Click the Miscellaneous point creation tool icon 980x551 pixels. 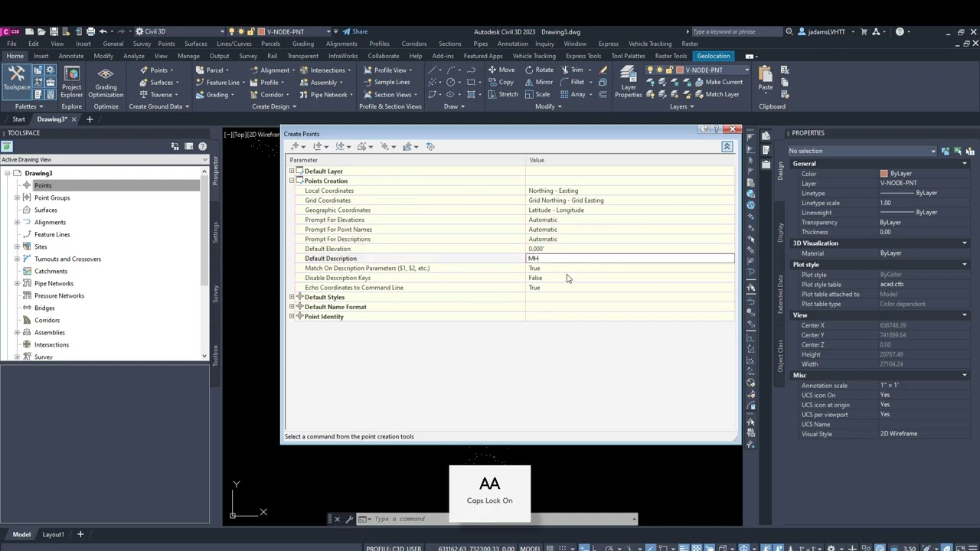pyautogui.click(x=296, y=146)
